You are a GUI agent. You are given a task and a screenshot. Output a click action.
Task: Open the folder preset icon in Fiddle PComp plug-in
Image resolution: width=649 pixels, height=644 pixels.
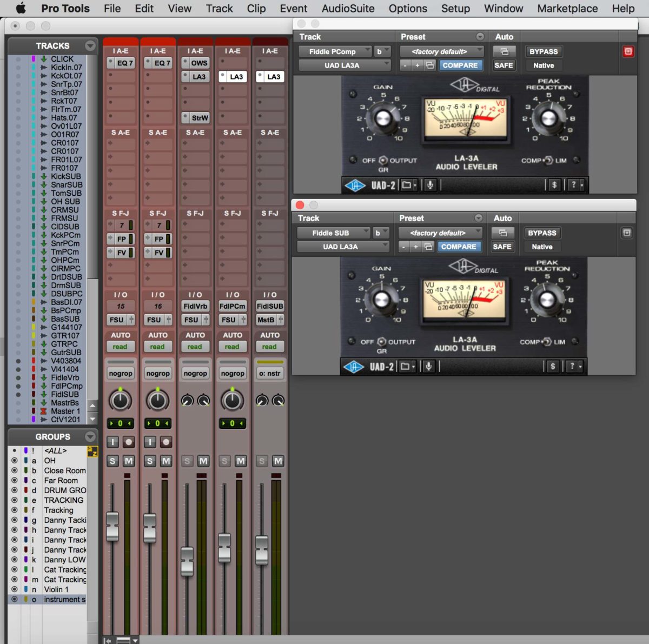pyautogui.click(x=408, y=185)
